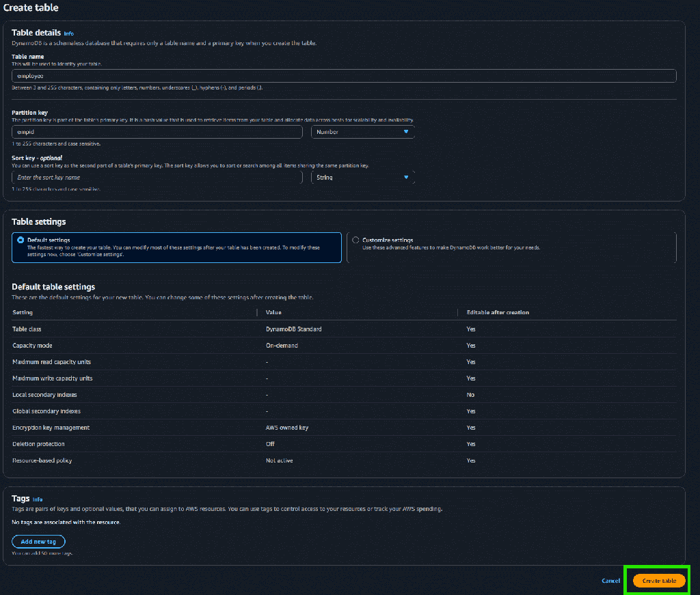Screen dimensions: 700x595
Task: Click the Setting column header
Action: tap(23, 313)
